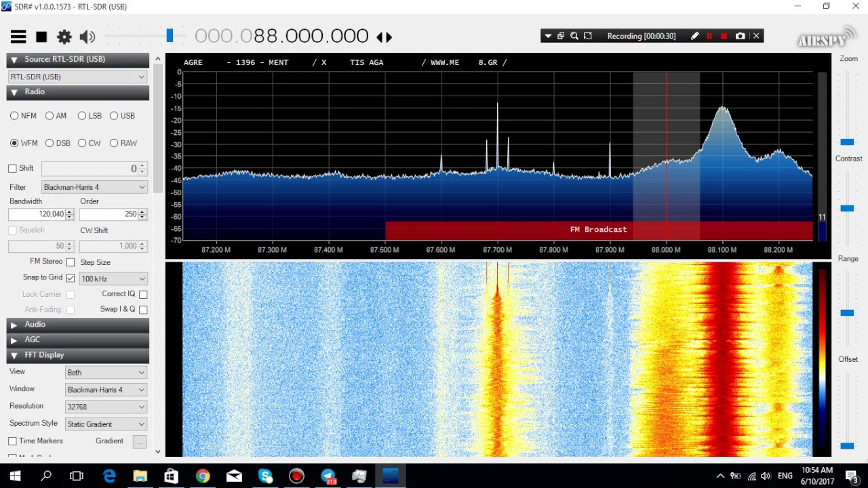Open the Action Center notifications icon
Screen dimensions: 868x488
pos(852,476)
